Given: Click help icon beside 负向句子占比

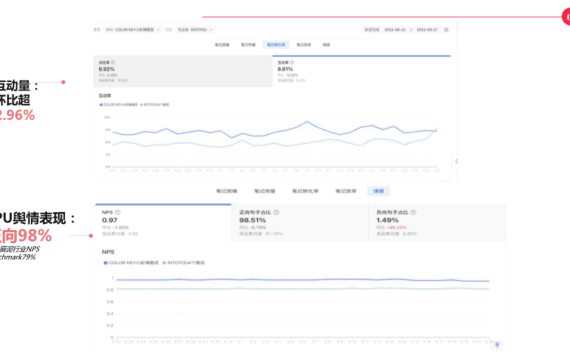Looking at the screenshot, I should point(413,212).
